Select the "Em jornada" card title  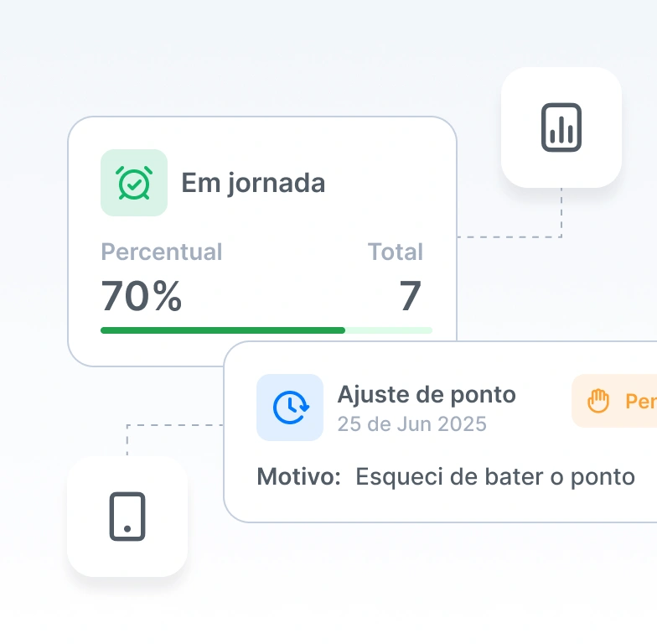[253, 183]
